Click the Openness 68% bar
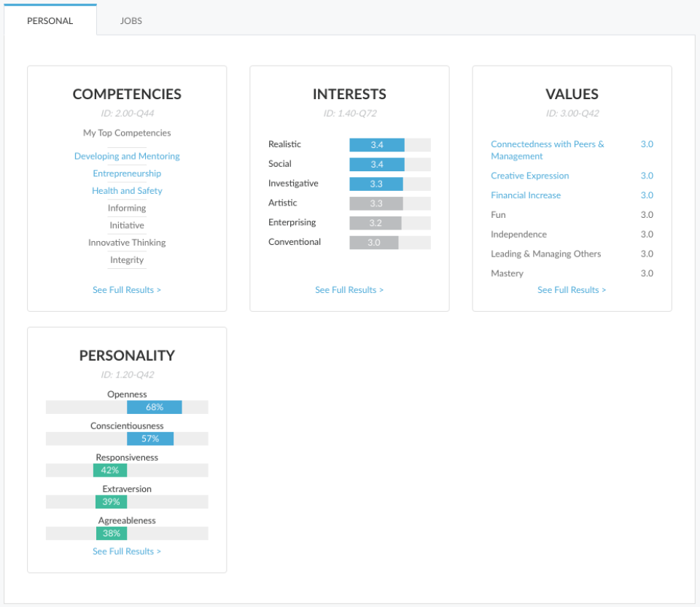This screenshot has width=700, height=607. click(155, 407)
